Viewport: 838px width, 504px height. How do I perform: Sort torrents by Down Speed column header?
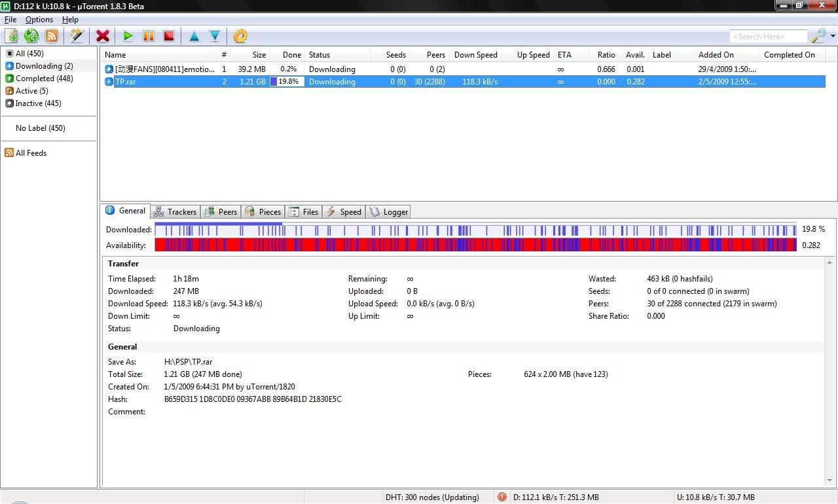pyautogui.click(x=475, y=55)
